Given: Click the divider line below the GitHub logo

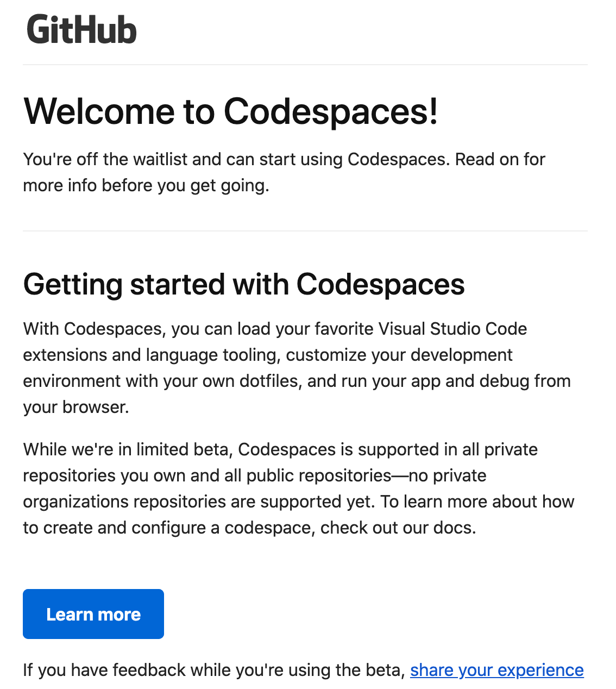Looking at the screenshot, I should point(305,65).
